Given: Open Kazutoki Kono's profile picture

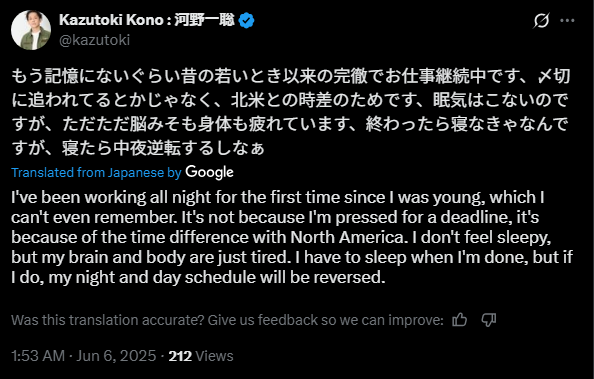Looking at the screenshot, I should pos(31,30).
